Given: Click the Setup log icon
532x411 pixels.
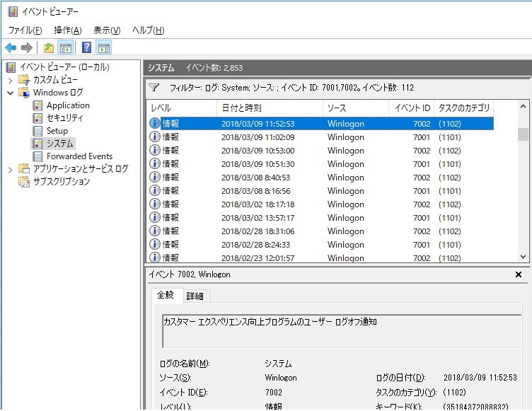Looking at the screenshot, I should (x=37, y=131).
